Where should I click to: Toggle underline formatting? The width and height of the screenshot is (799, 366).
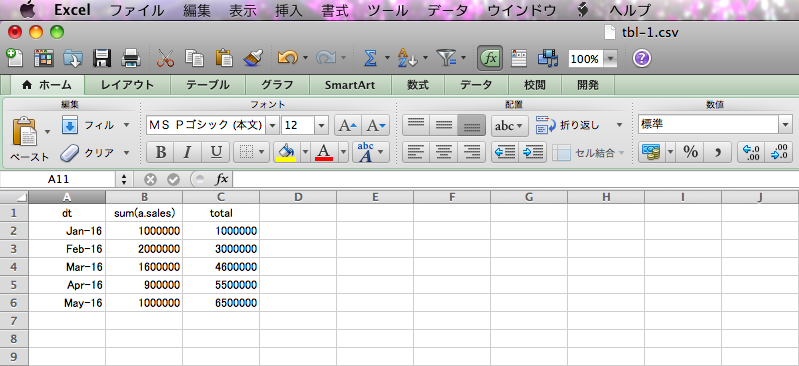tap(216, 152)
